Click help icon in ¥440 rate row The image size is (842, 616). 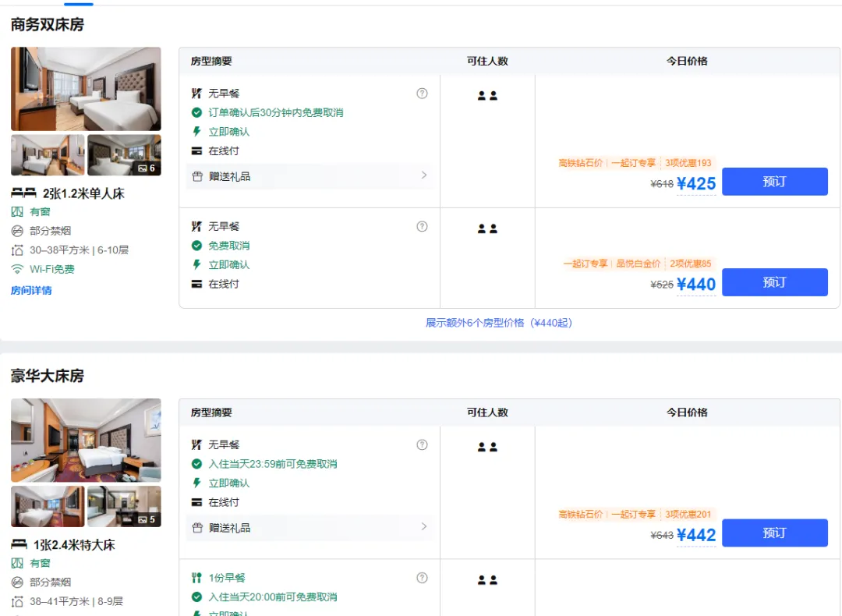(x=422, y=226)
